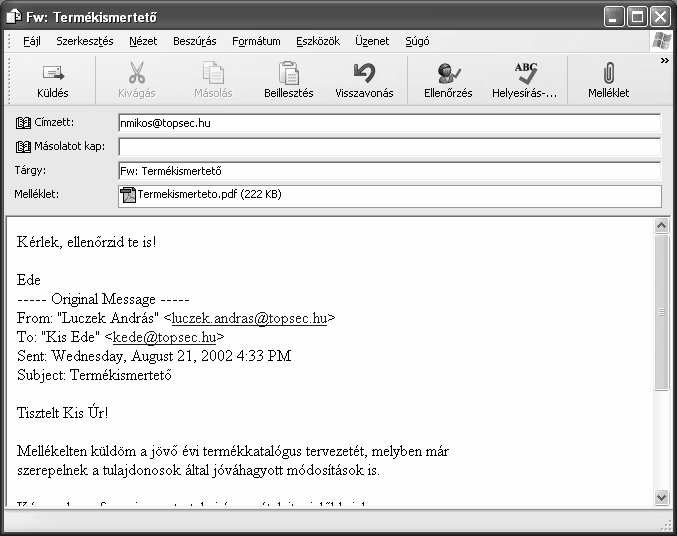Click the line starting "szerepelnek a tulajdonosok"

[x=198, y=470]
